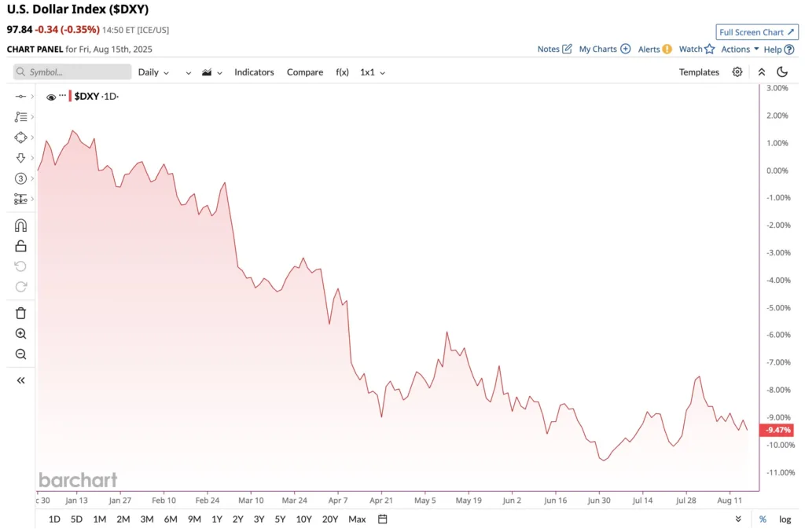The width and height of the screenshot is (805, 532).
Task: Choose the geometric shapes tool
Action: [x=20, y=138]
